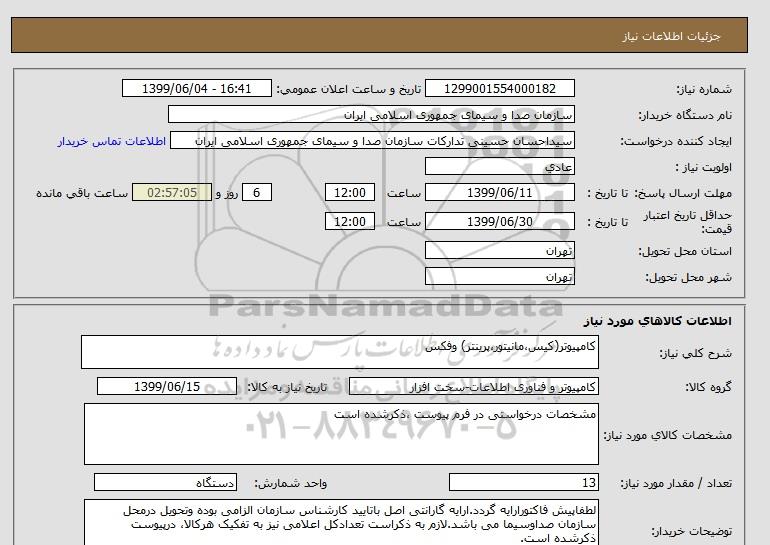The height and width of the screenshot is (545, 770).
Task: Select the label حداقل تاریخ اعتبار قیمت:
Action: [x=688, y=222]
